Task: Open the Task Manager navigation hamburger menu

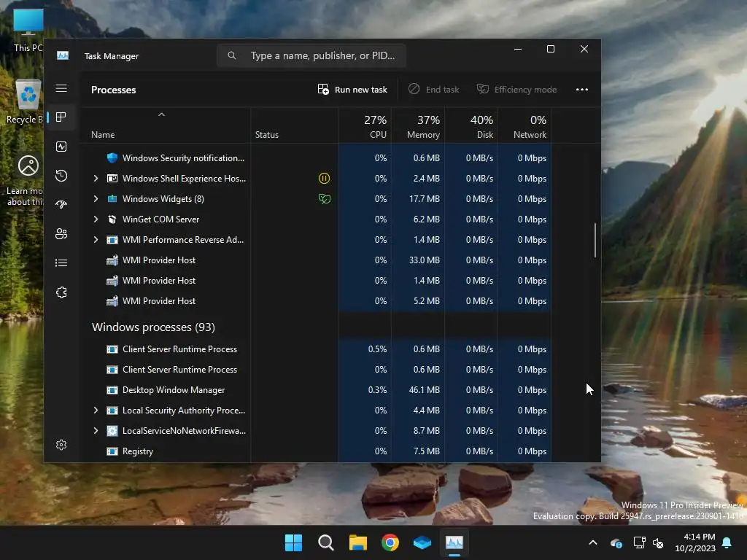Action: (x=61, y=88)
